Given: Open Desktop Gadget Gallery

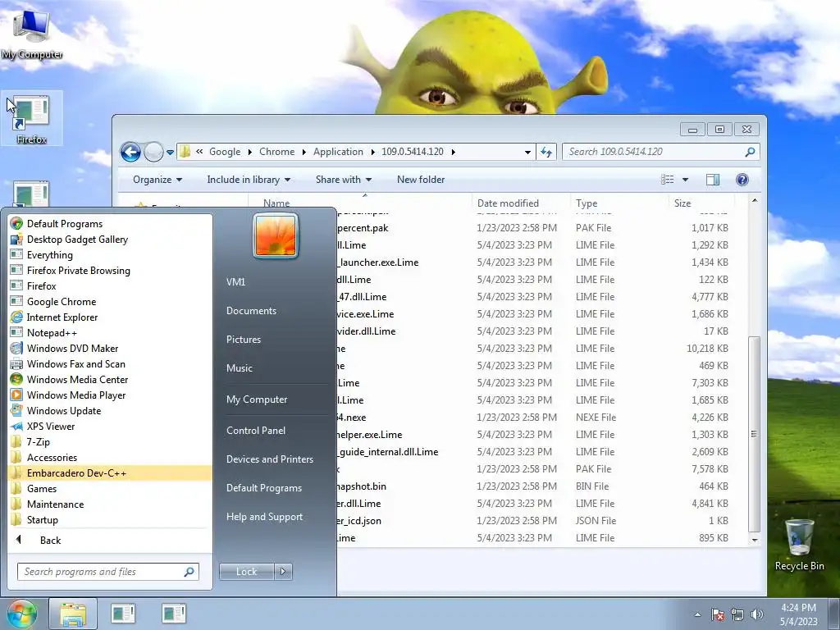Looking at the screenshot, I should point(77,240).
